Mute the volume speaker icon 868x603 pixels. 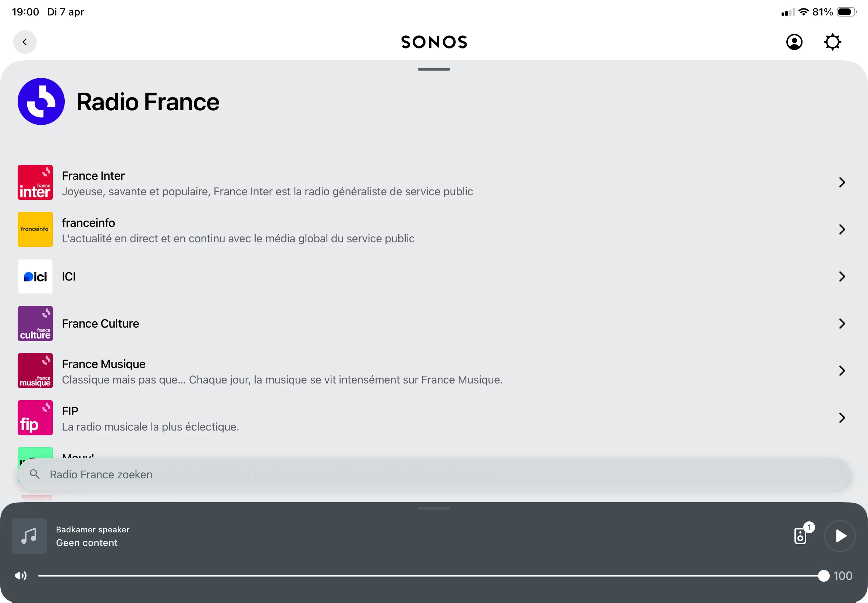[20, 575]
